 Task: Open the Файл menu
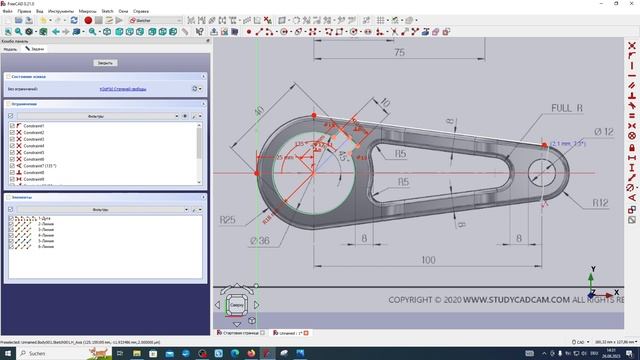click(7, 11)
